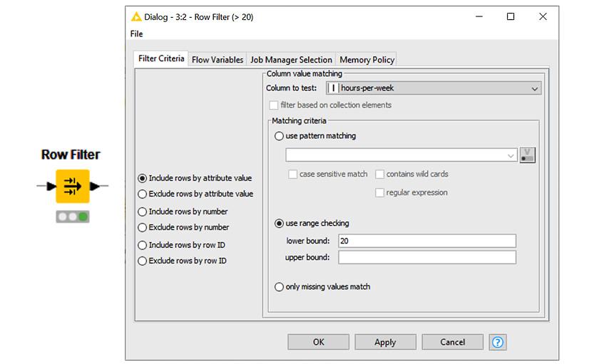Click the Row Filter node icon
594x364 pixels.
coord(72,186)
